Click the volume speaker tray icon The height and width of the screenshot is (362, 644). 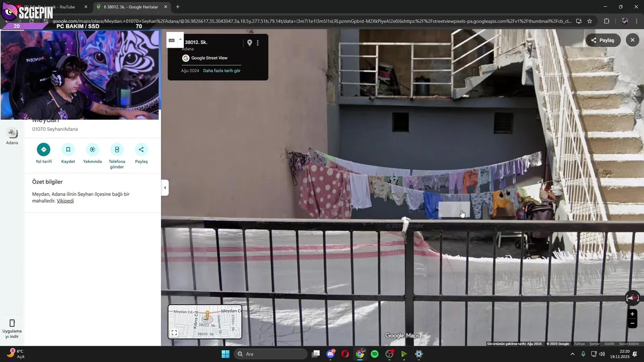pyautogui.click(x=602, y=354)
